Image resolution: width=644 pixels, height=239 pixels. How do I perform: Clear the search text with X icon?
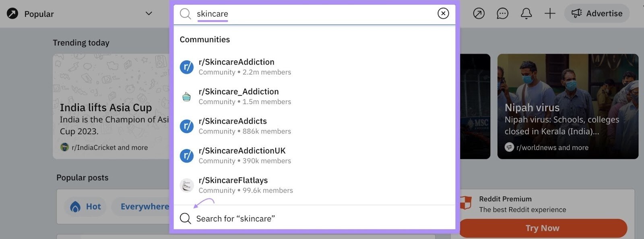443,14
